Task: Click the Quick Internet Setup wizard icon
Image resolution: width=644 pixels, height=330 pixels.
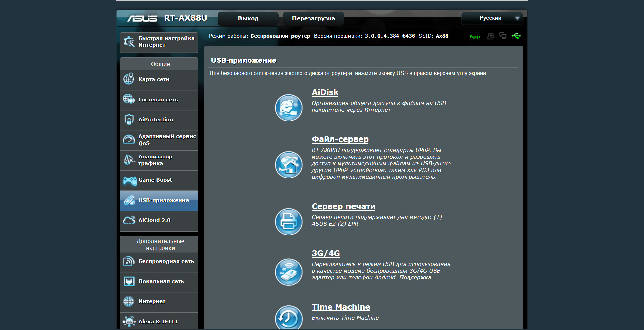Action: click(x=129, y=42)
